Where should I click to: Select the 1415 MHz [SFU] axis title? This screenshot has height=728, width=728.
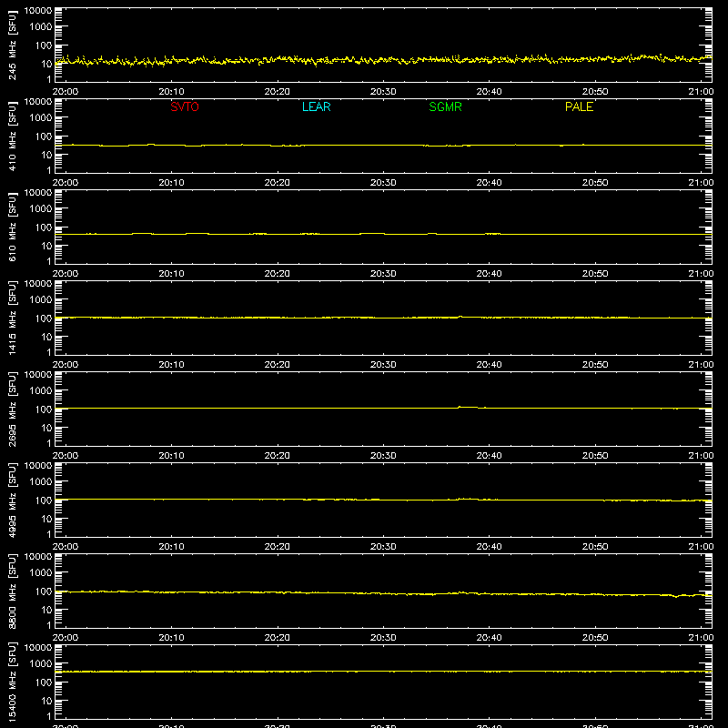[12, 318]
